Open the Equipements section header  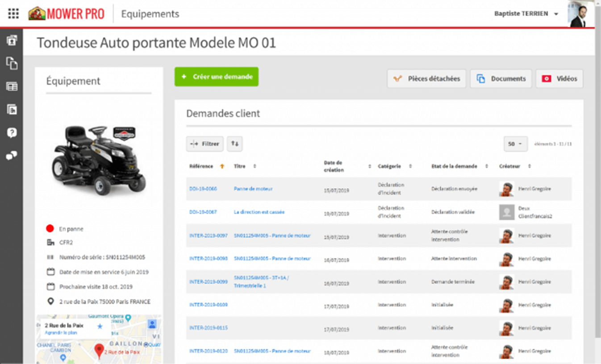click(150, 14)
